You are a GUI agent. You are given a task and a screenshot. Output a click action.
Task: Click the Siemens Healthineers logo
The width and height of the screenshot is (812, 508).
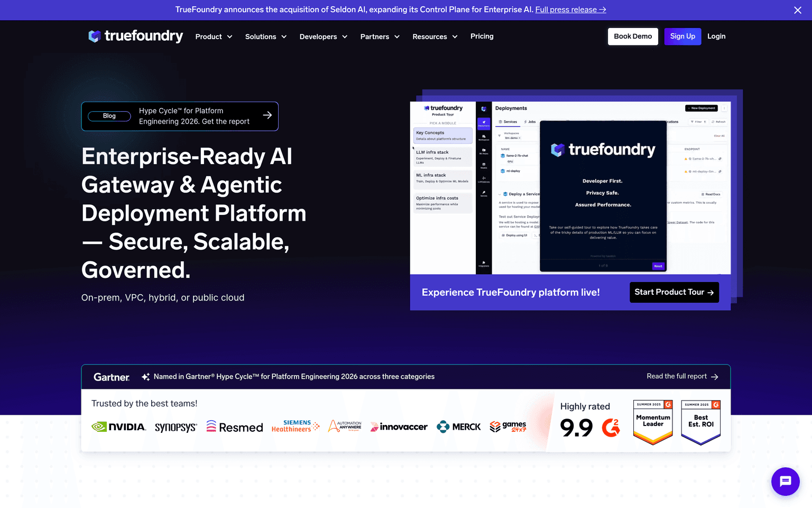296,426
